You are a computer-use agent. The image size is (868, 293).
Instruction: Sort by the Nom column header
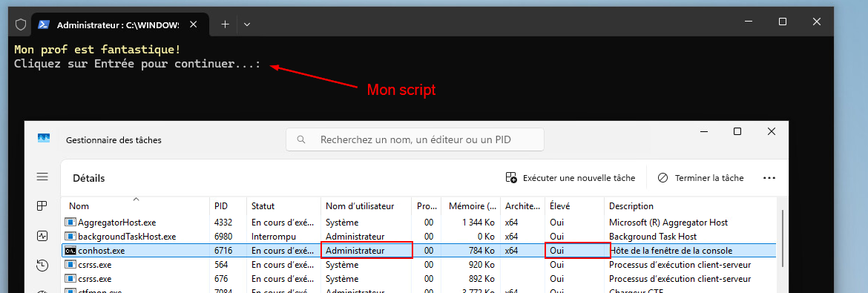point(135,206)
